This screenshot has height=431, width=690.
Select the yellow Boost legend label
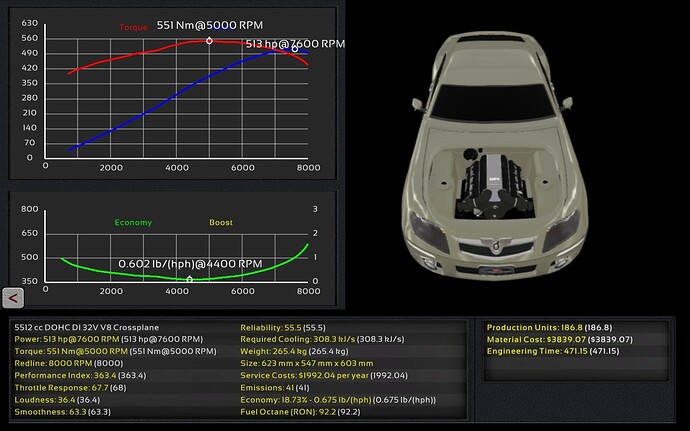click(220, 222)
